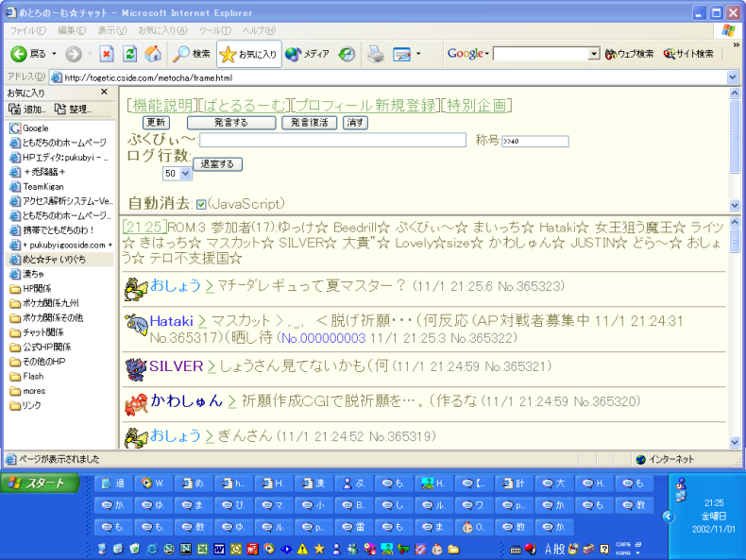Click the 称号 input field

(x=534, y=142)
